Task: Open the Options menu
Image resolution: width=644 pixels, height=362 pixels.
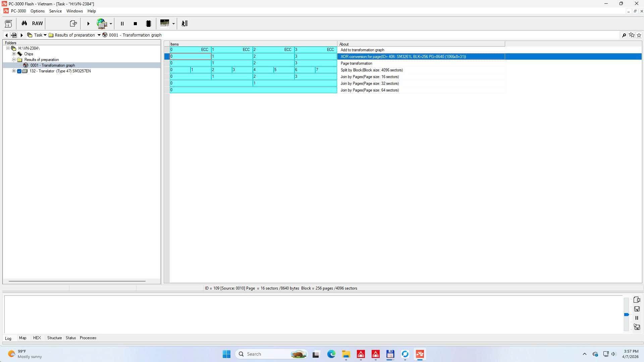Action: click(37, 11)
